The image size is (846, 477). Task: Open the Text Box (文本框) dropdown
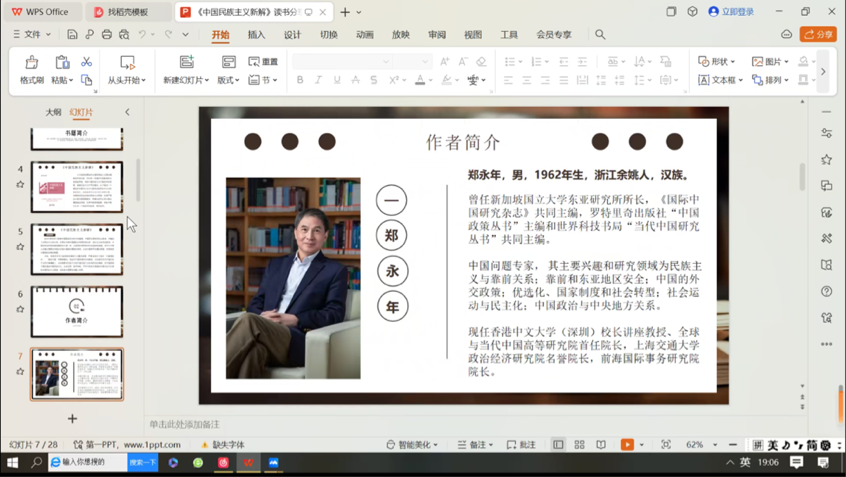coord(720,80)
